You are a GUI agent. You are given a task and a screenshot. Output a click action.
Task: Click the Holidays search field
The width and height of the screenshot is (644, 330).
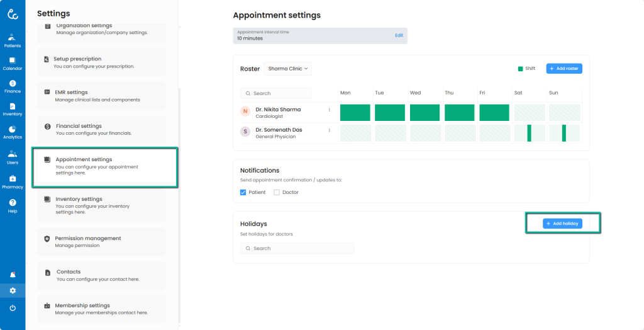pos(297,249)
